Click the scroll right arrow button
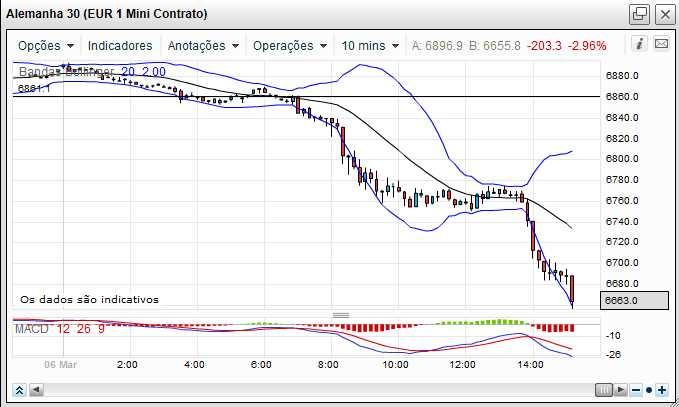 point(621,390)
